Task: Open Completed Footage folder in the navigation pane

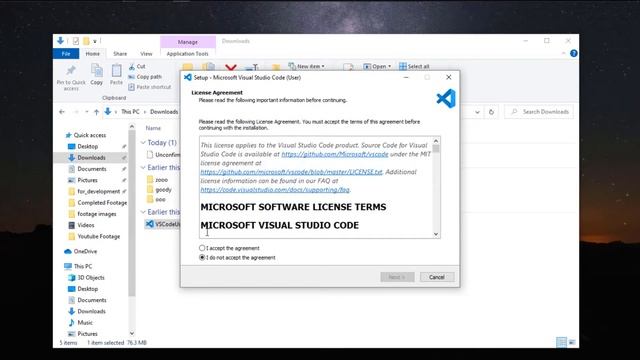Action: pos(102,202)
